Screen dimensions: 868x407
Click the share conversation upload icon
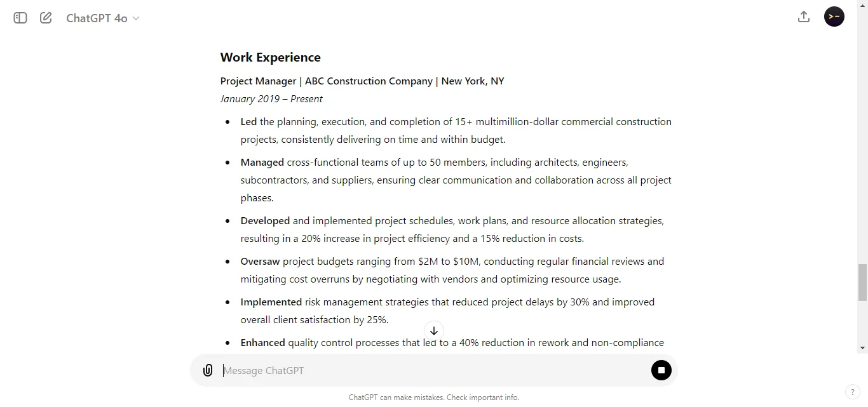tap(804, 17)
